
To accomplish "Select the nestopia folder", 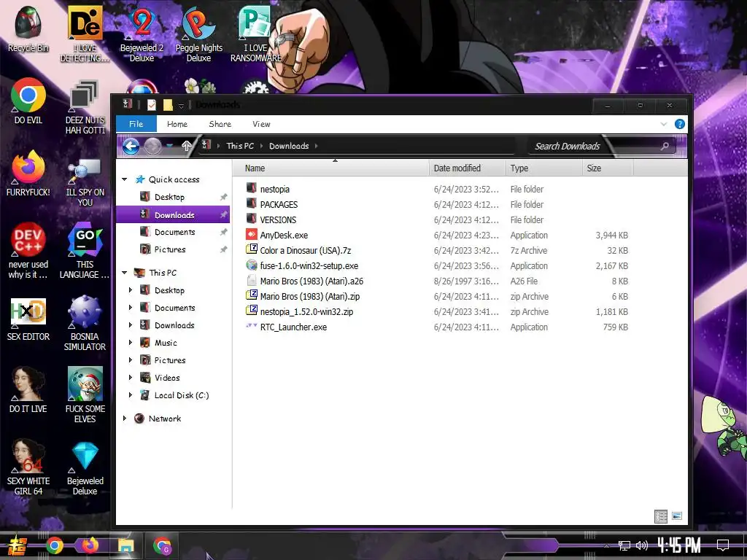I will coord(275,189).
